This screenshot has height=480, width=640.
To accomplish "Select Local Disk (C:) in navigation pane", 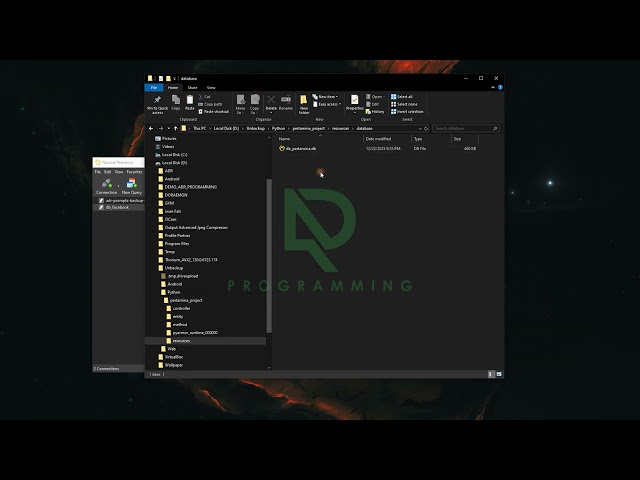I will point(171,155).
